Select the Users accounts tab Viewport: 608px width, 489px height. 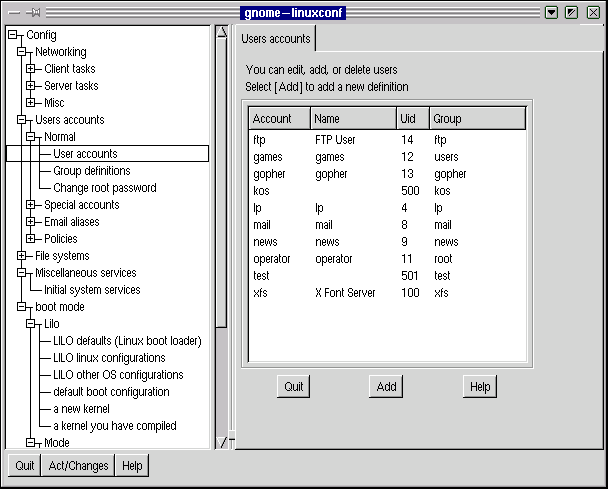pyautogui.click(x=275, y=39)
